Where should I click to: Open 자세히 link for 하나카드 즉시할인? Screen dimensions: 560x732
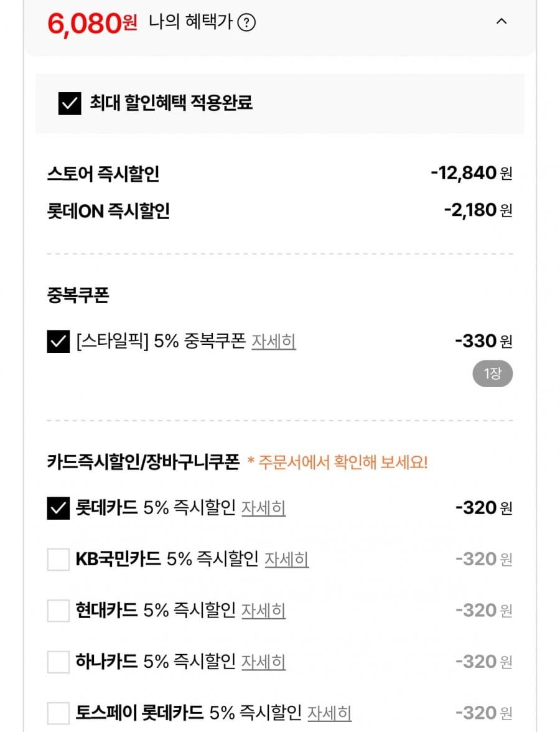[263, 662]
